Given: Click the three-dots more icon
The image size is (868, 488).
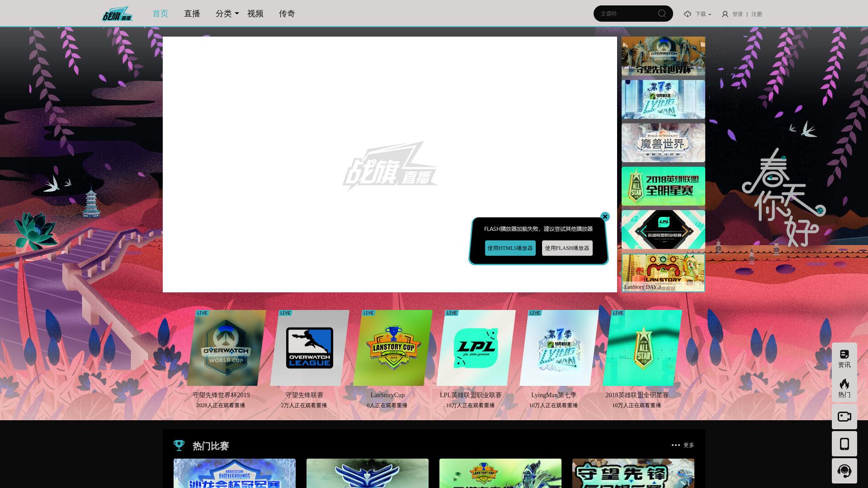Looking at the screenshot, I should 676,445.
